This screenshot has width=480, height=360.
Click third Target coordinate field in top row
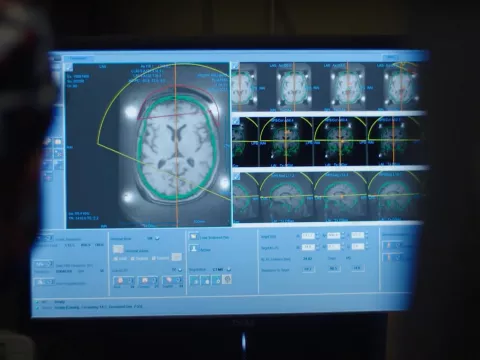[358, 235]
